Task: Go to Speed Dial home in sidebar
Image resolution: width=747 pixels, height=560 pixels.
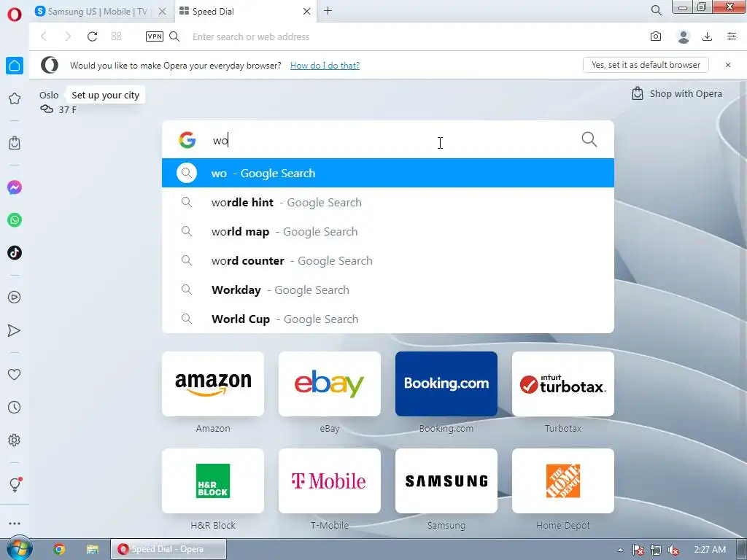Action: pyautogui.click(x=15, y=65)
